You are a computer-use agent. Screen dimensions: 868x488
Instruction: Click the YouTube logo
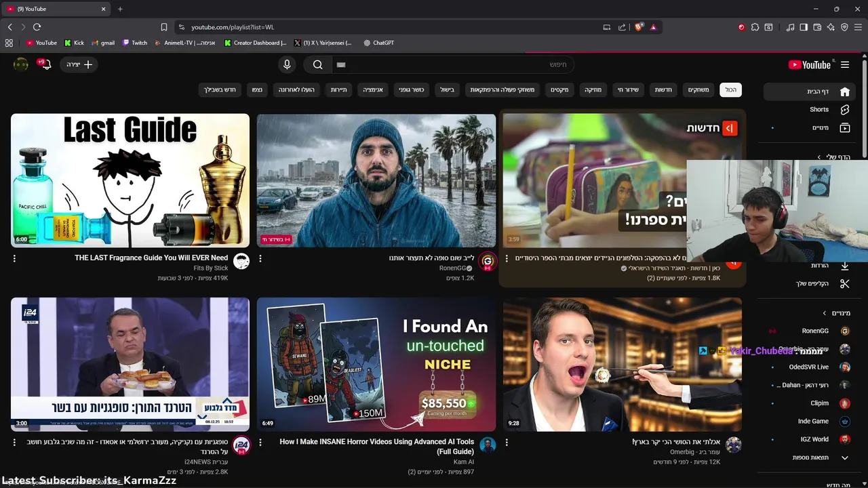coord(809,65)
